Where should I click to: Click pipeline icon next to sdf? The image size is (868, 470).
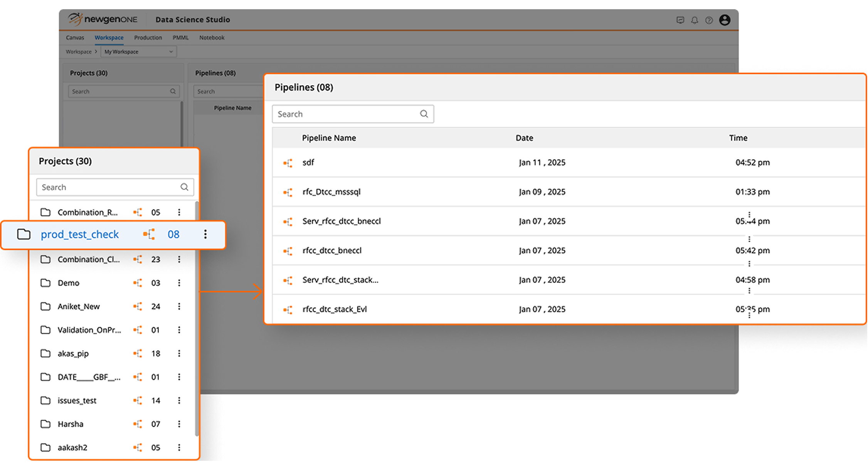(x=288, y=163)
